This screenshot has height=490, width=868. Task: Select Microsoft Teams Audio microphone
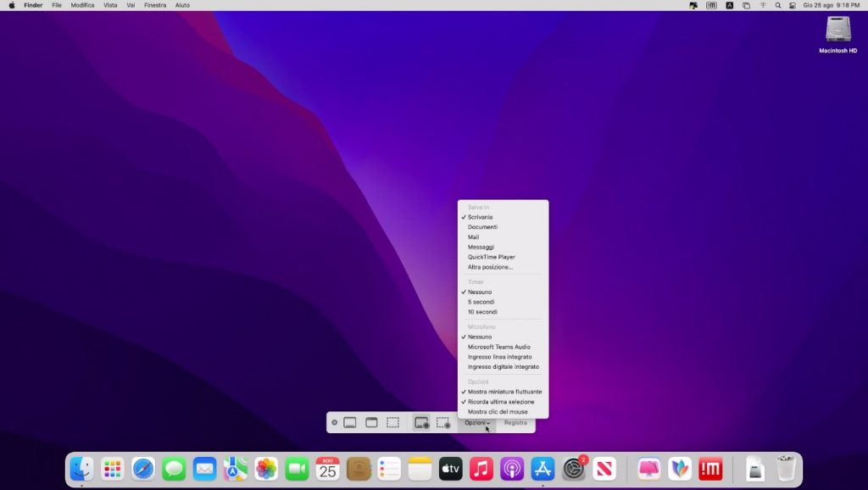tap(498, 347)
